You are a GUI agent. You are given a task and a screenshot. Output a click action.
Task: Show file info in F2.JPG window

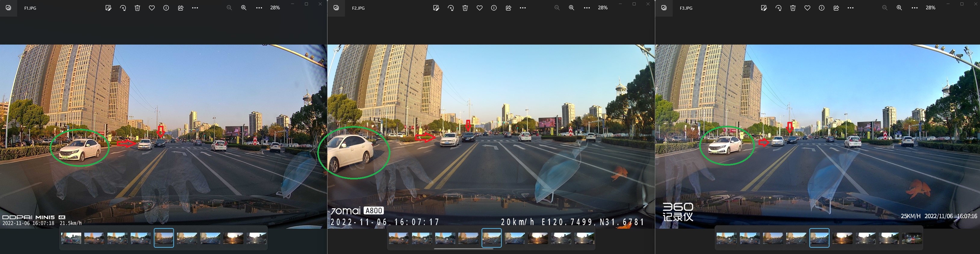tap(494, 8)
